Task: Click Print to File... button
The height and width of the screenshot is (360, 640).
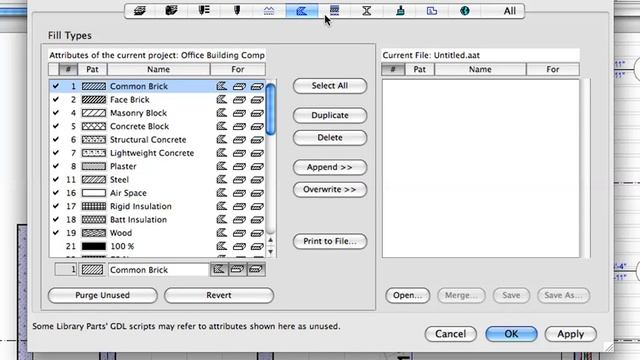Action: (330, 241)
